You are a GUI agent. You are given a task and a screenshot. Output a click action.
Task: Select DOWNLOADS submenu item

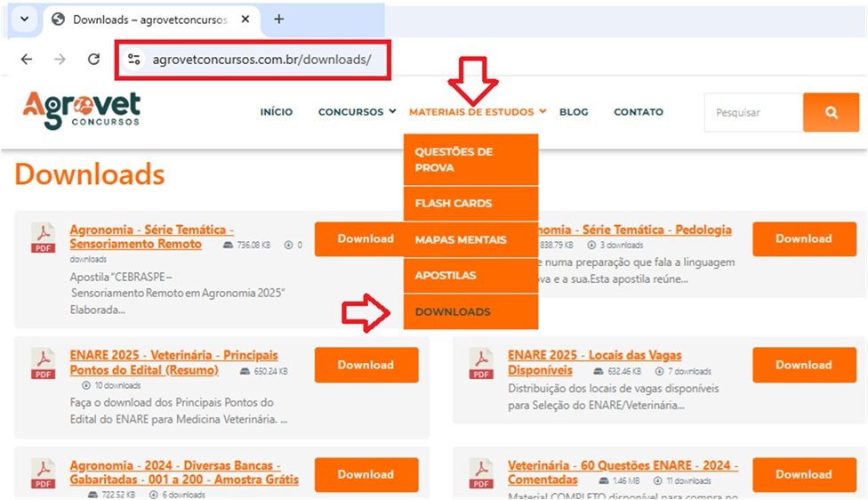tap(470, 311)
